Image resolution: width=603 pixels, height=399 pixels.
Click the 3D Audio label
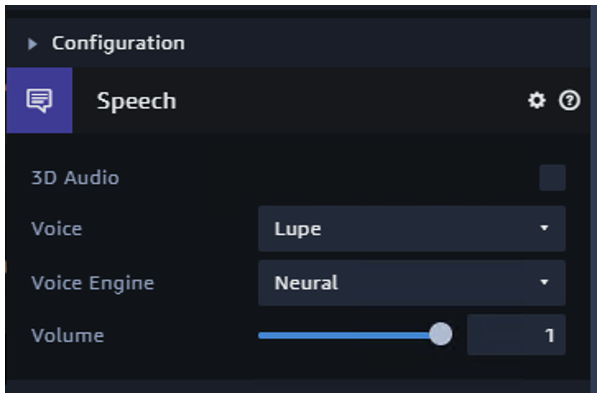point(75,178)
